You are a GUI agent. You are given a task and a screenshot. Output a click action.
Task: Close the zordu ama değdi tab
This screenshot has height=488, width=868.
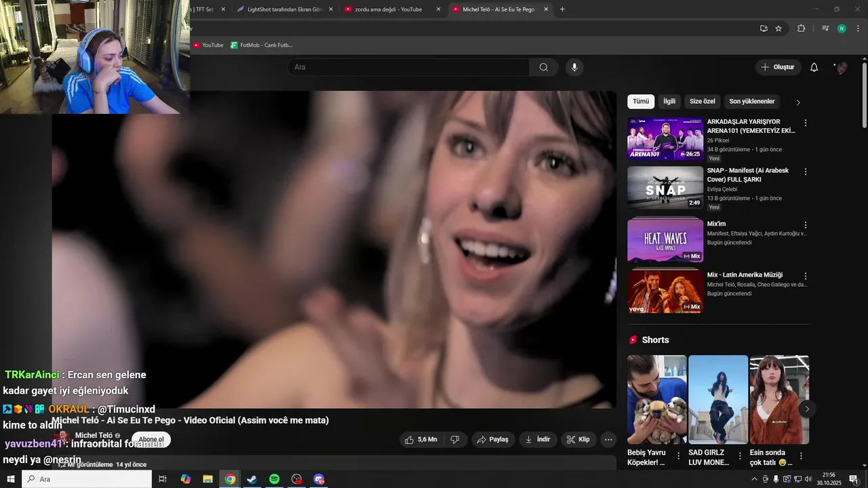(438, 9)
